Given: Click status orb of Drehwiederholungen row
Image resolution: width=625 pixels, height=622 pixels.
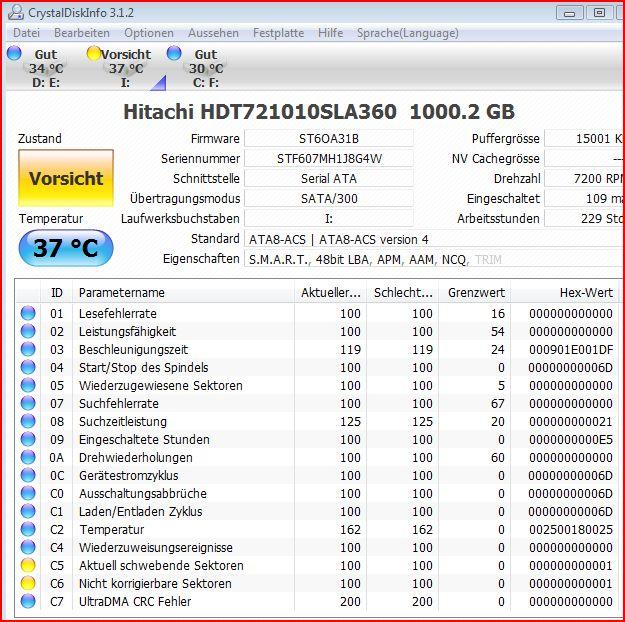Looking at the screenshot, I should coord(28,457).
